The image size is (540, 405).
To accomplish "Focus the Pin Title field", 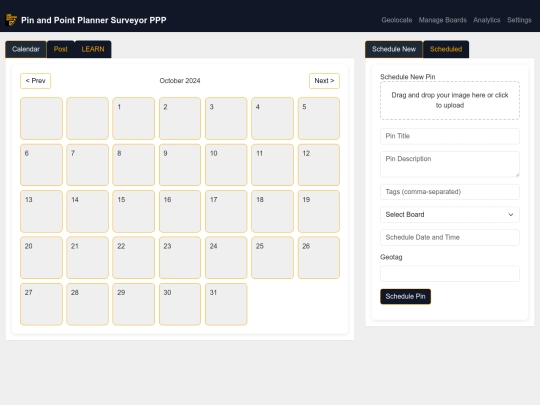I will (x=450, y=136).
